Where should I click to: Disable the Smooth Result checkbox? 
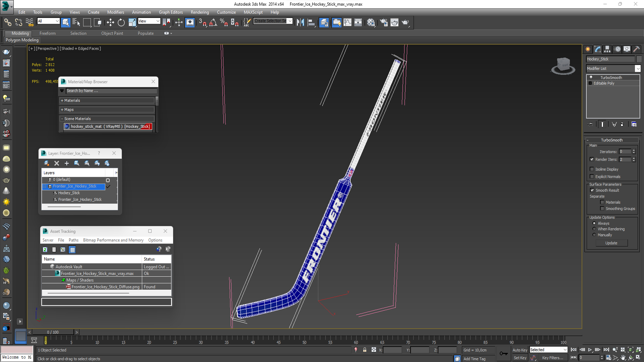592,190
